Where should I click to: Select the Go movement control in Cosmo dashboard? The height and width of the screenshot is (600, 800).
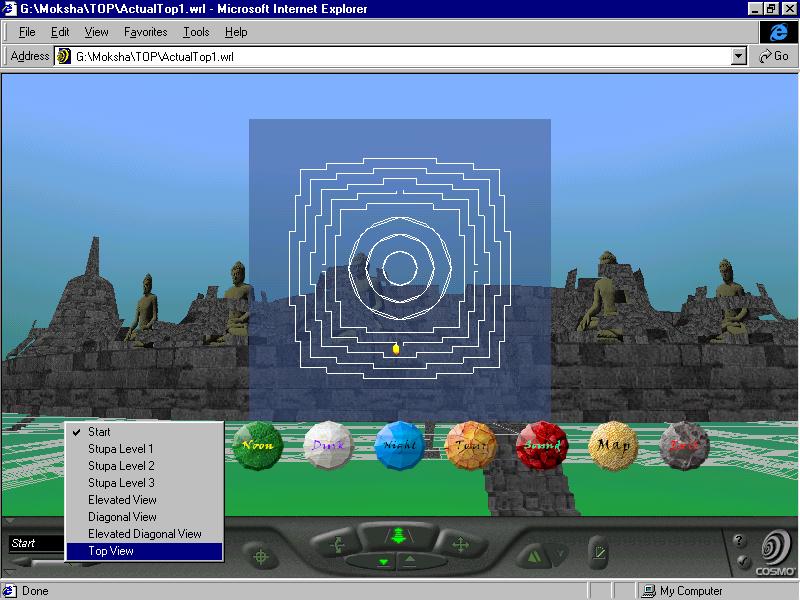coord(397,537)
